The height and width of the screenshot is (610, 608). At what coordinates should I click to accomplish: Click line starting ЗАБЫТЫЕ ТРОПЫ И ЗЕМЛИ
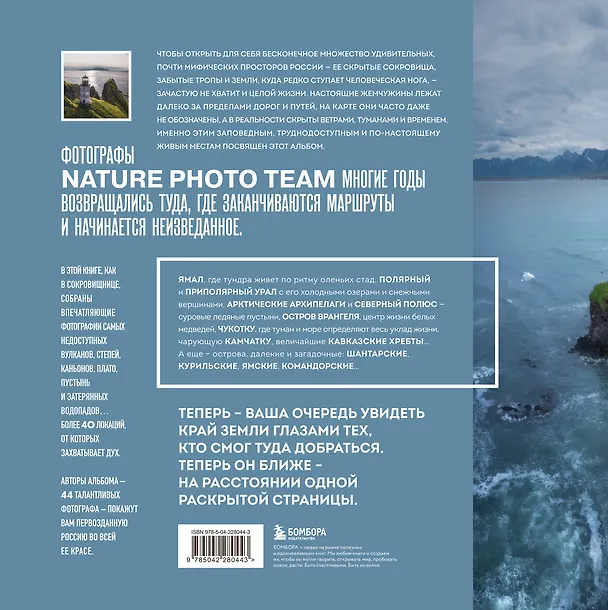tap(297, 80)
